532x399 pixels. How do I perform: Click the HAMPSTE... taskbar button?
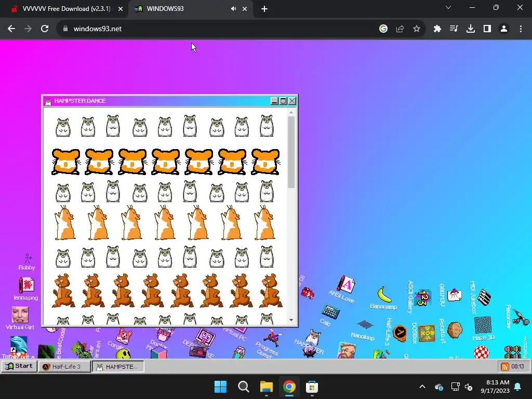(118, 366)
